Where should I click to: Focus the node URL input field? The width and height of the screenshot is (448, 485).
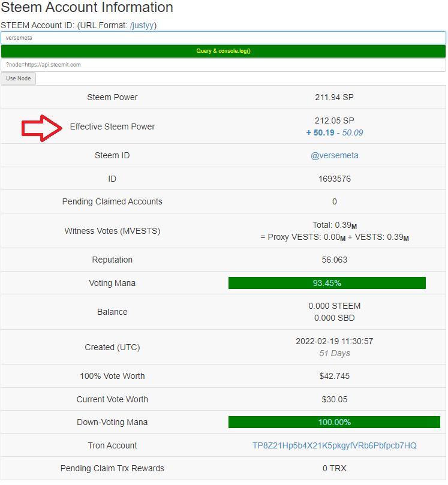223,65
